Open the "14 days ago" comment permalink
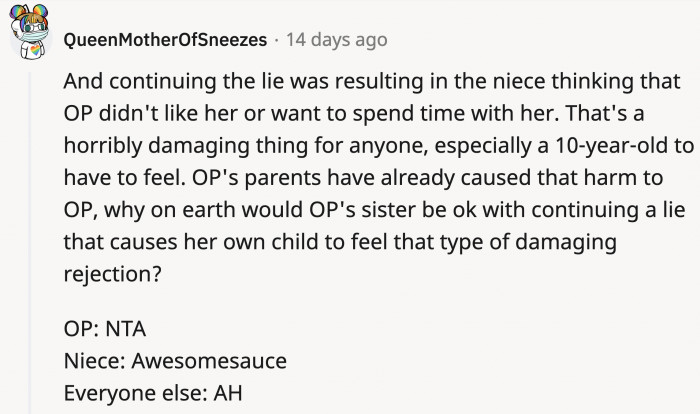The height and width of the screenshot is (414, 700). [x=337, y=40]
